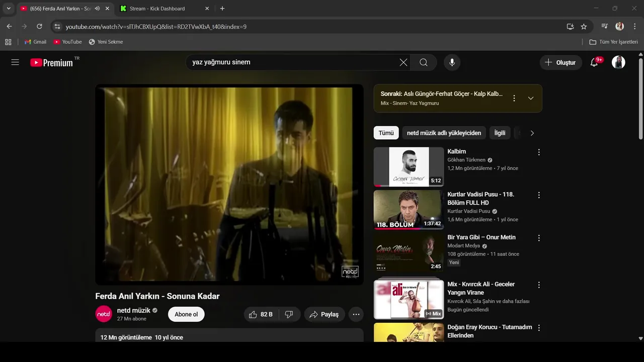The image size is (644, 362).
Task: Click the YouTube Premium logo
Action: click(51, 63)
